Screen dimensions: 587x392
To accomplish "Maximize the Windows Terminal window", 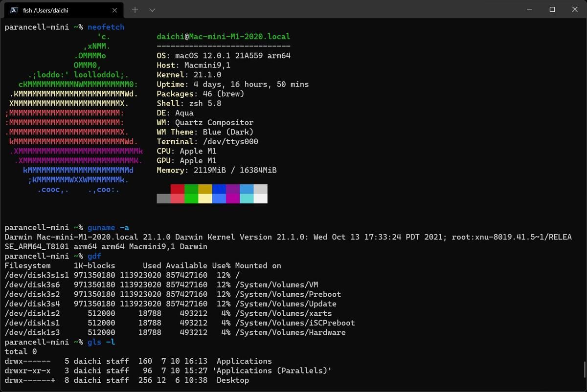I will pos(552,9).
